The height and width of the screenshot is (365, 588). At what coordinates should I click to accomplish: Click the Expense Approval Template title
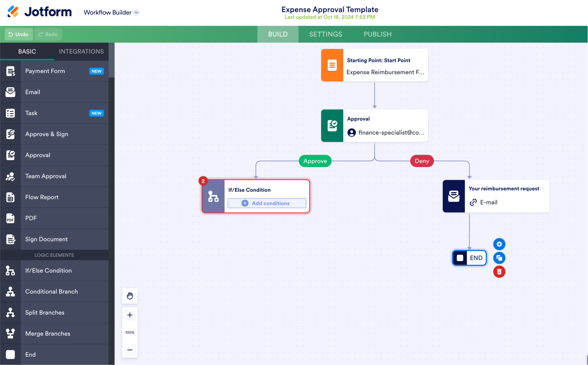330,10
